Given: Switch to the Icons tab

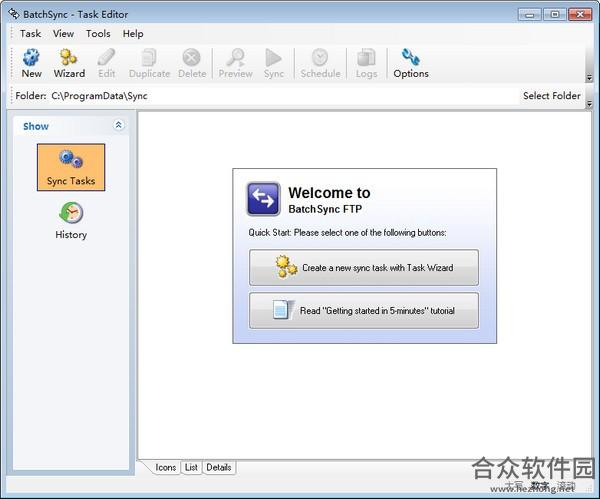Looking at the screenshot, I should pos(165,467).
